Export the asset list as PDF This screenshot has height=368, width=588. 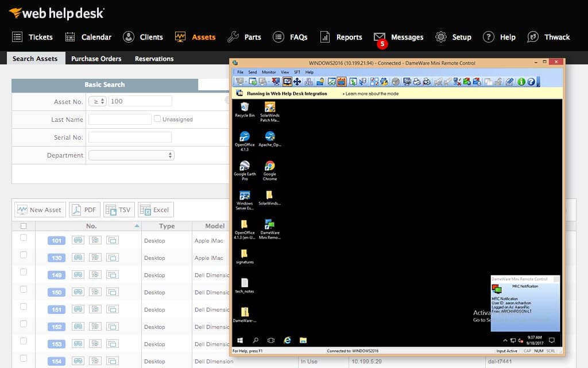point(84,210)
